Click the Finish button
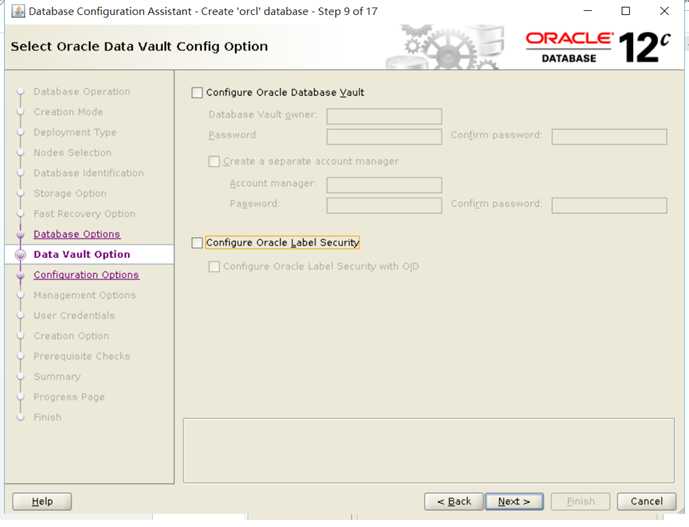Viewport: 689px width, 527px height. pyautogui.click(x=580, y=502)
